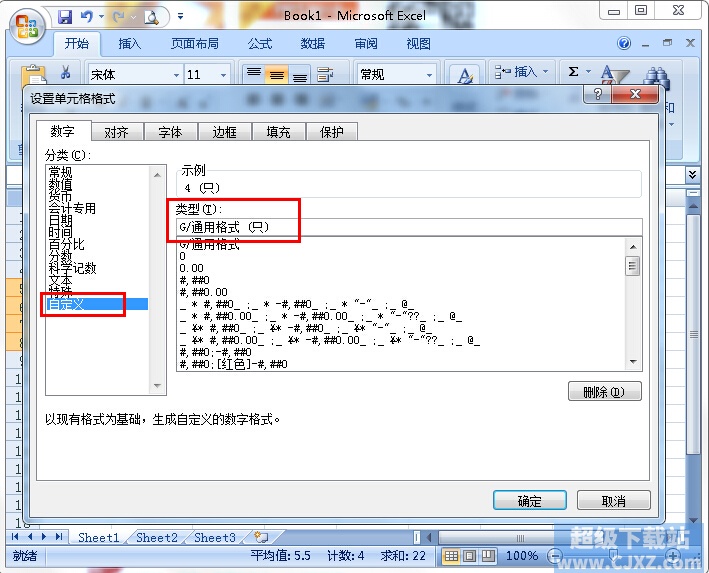
Task: Switch to the 对齐 tab
Action: point(116,132)
